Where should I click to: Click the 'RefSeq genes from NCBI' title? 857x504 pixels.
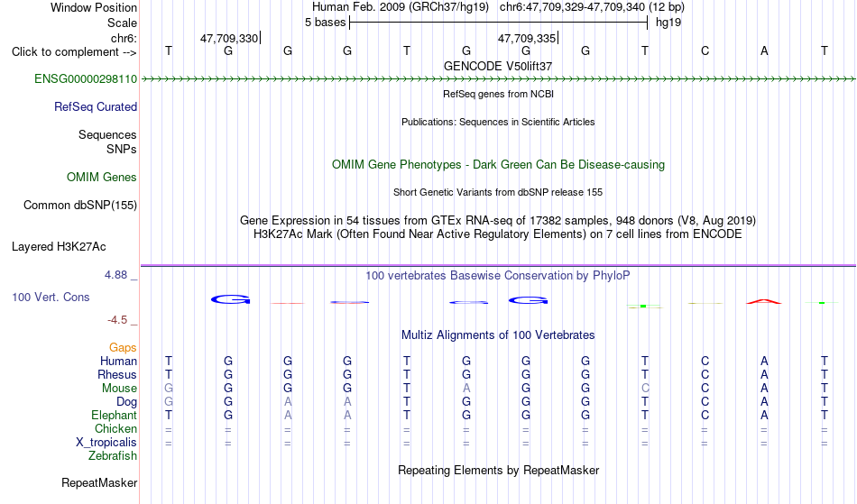(498, 94)
